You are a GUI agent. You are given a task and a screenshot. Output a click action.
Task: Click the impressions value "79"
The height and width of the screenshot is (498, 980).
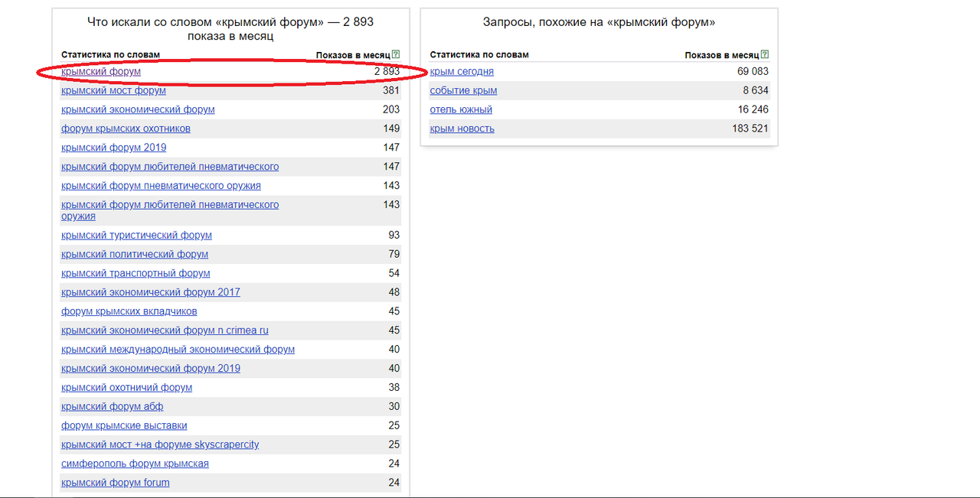coord(394,254)
